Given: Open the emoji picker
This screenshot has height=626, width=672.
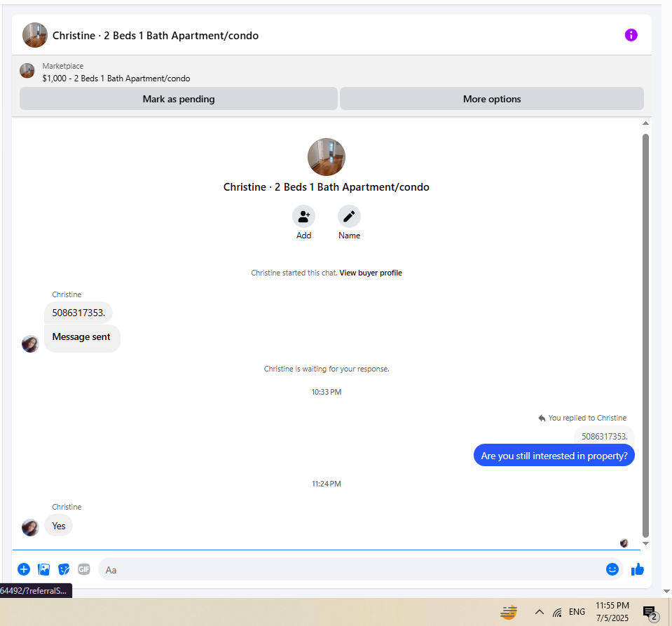Looking at the screenshot, I should (x=612, y=569).
